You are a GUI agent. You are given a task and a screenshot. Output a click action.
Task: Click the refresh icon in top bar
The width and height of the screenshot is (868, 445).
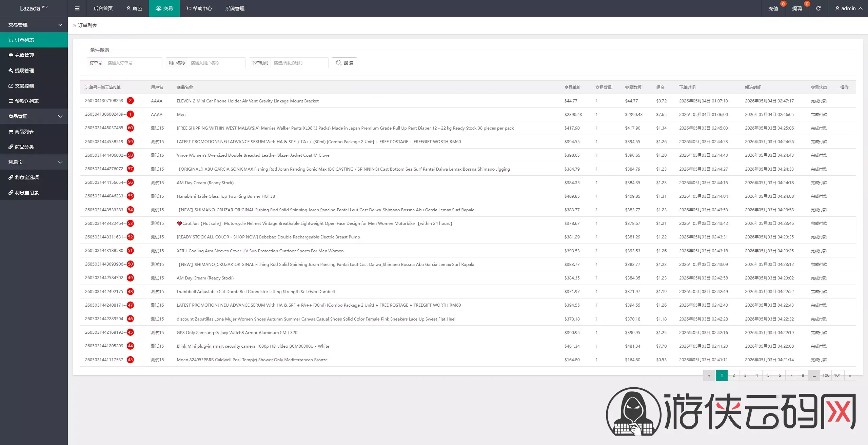coord(818,8)
